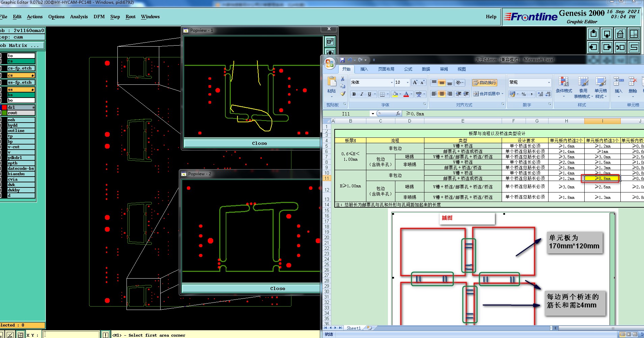This screenshot has height=338, width=644.
Task: Click the pan right icon in Genesis
Action: (607, 47)
